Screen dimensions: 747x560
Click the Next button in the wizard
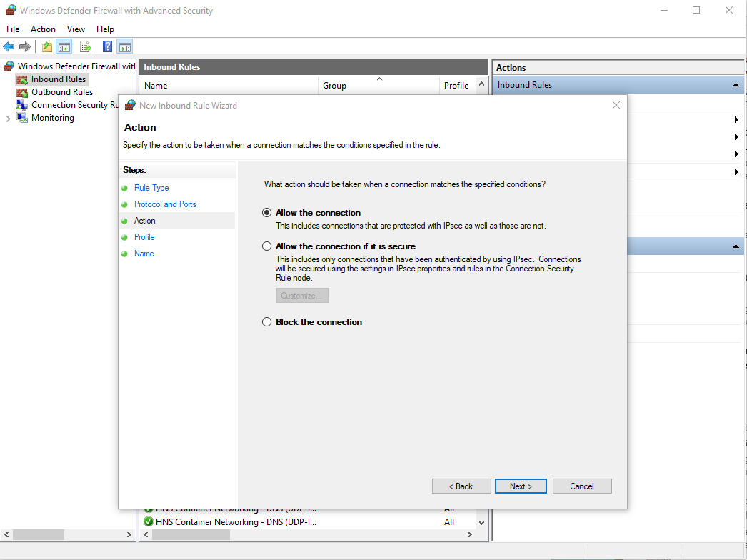(521, 486)
